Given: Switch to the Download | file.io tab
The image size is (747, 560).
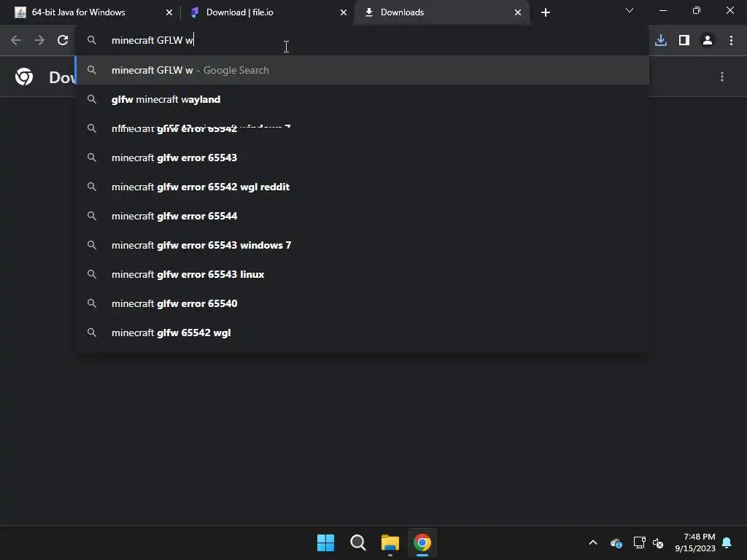Looking at the screenshot, I should (268, 12).
